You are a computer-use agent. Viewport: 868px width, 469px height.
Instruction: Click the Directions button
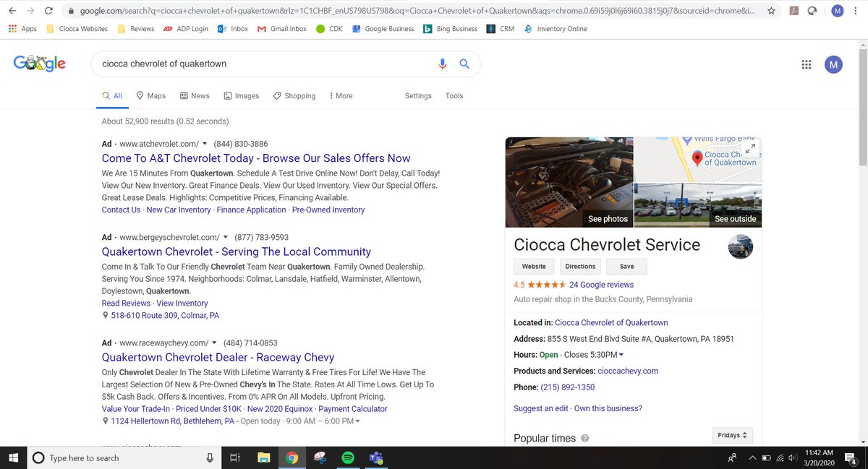580,267
